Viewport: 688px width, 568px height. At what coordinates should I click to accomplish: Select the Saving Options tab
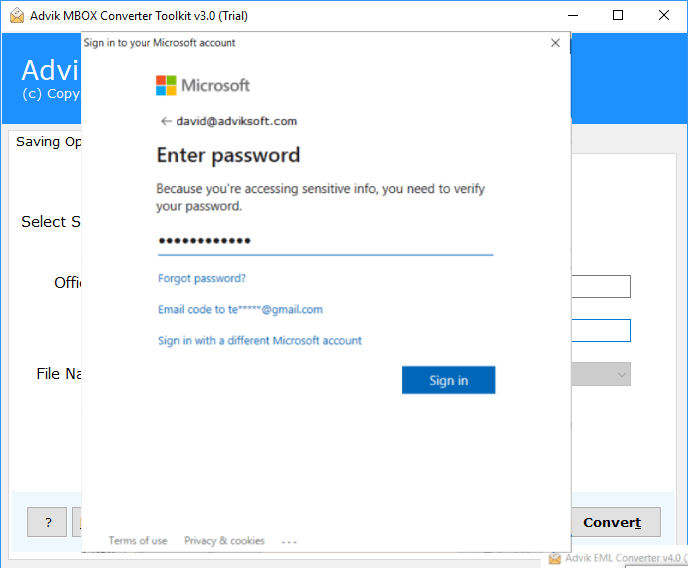point(48,142)
